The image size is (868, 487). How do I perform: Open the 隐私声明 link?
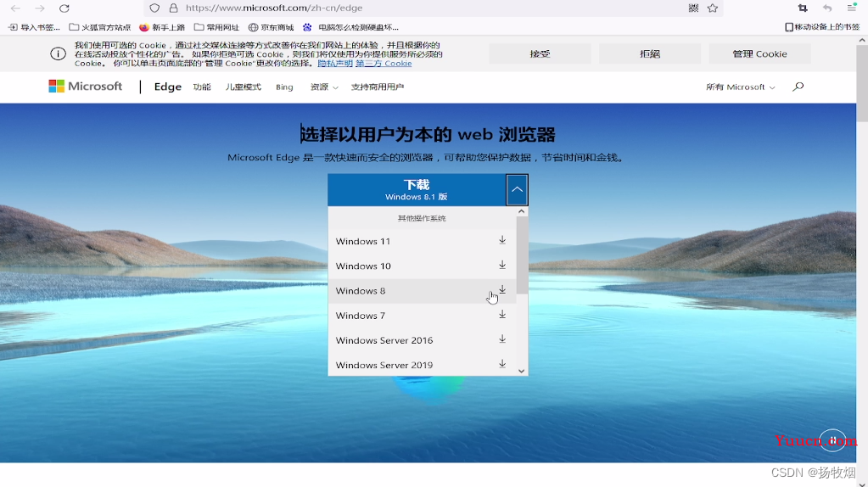coord(335,64)
